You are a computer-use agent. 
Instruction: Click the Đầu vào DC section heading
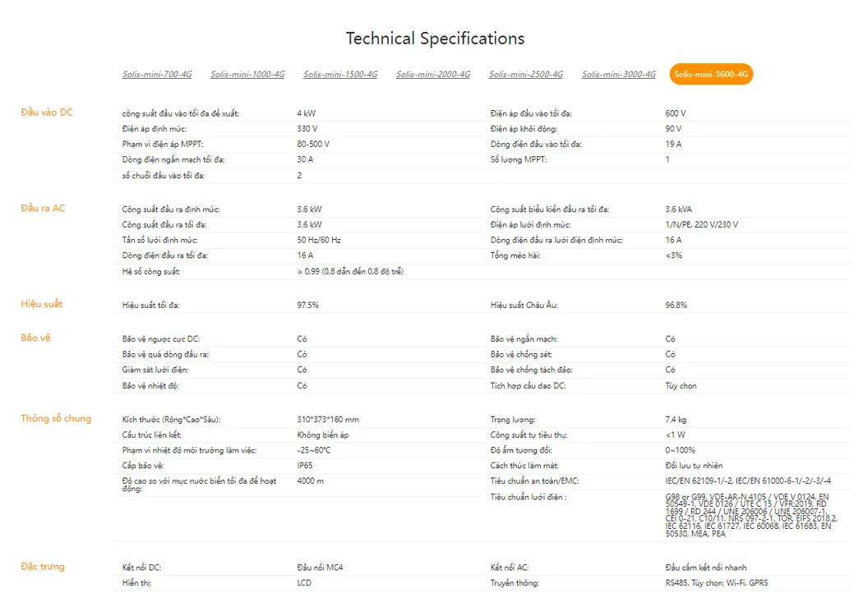[47, 113]
